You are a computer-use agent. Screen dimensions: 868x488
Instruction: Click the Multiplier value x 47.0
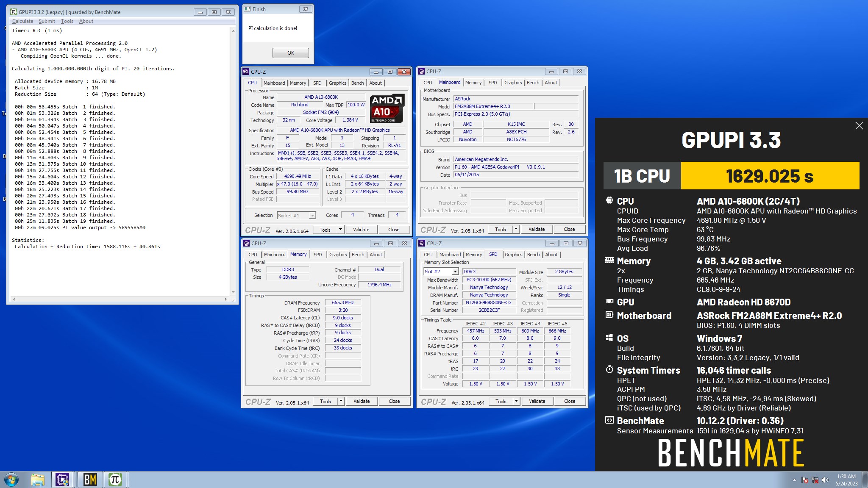coord(298,184)
